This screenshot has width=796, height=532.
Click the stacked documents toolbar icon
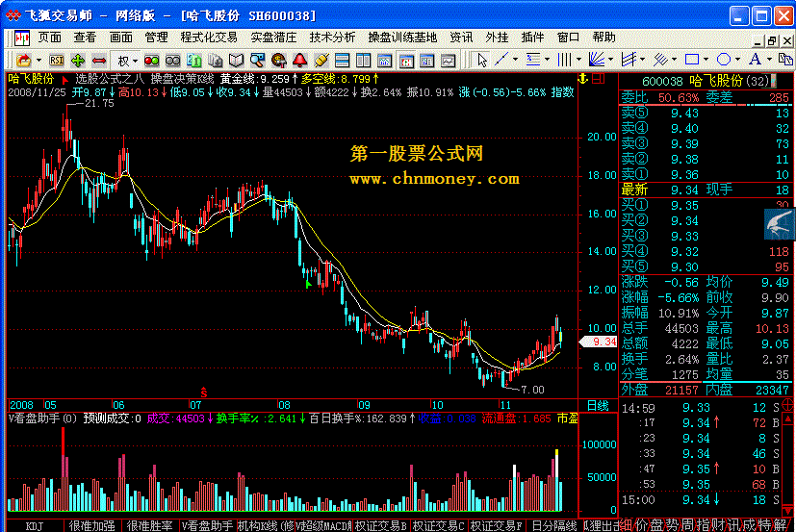[x=216, y=61]
